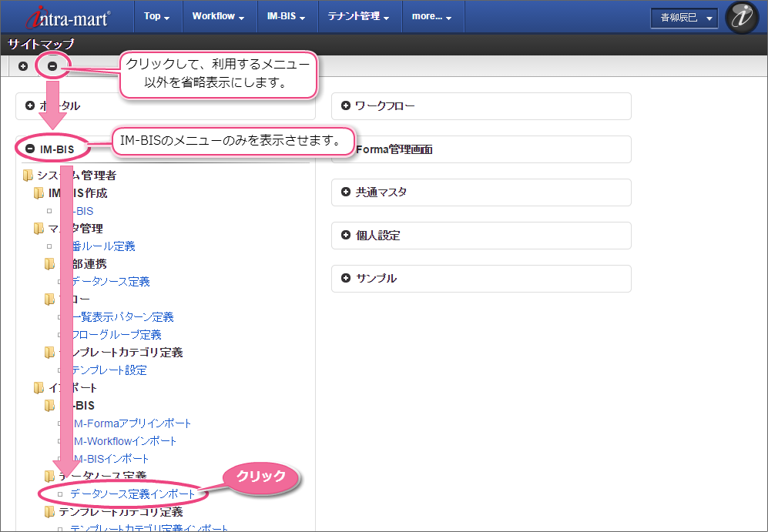The image size is (768, 532).
Task: Click the サイトマップ page title
Action: (x=41, y=44)
